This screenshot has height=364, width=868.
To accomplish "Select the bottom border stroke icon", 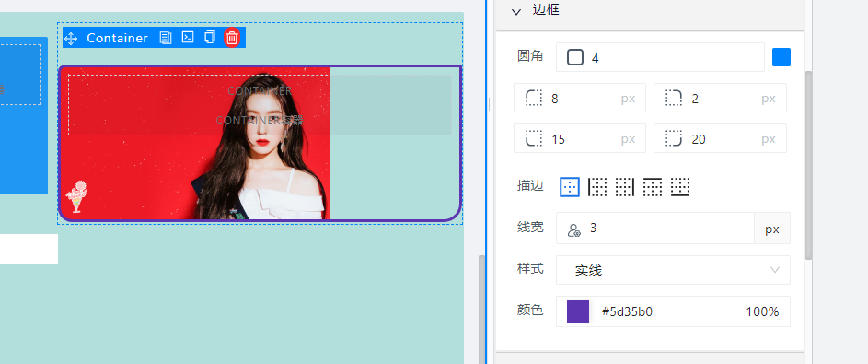I will tap(680, 187).
